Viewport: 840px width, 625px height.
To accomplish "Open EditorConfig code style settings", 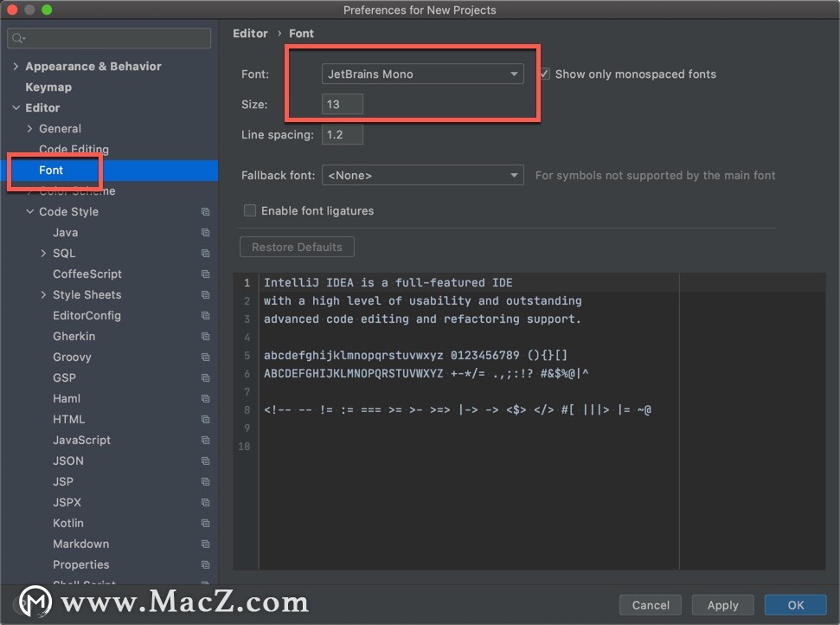I will 87,316.
